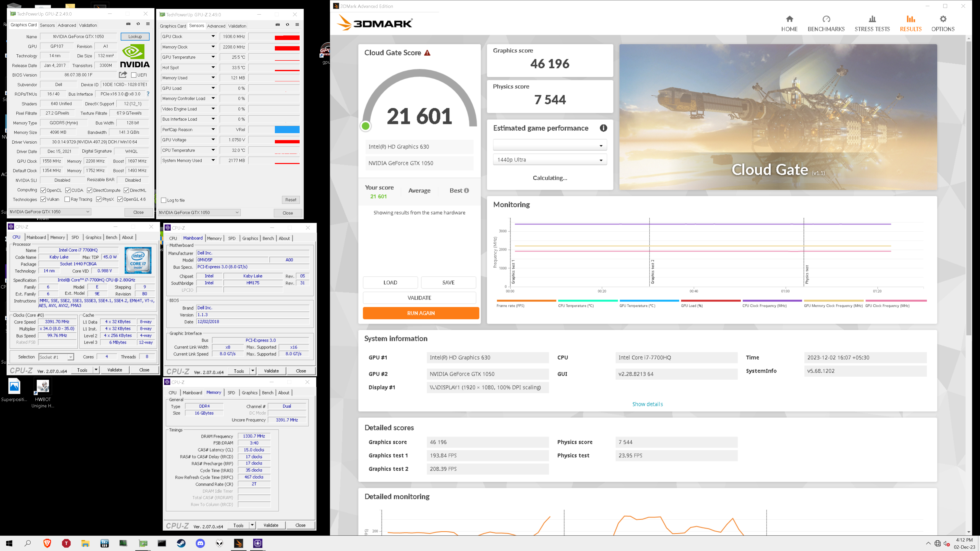
Task: Open the GPU selector dropdown in GPU-Z Graphics Card window
Action: 50,212
